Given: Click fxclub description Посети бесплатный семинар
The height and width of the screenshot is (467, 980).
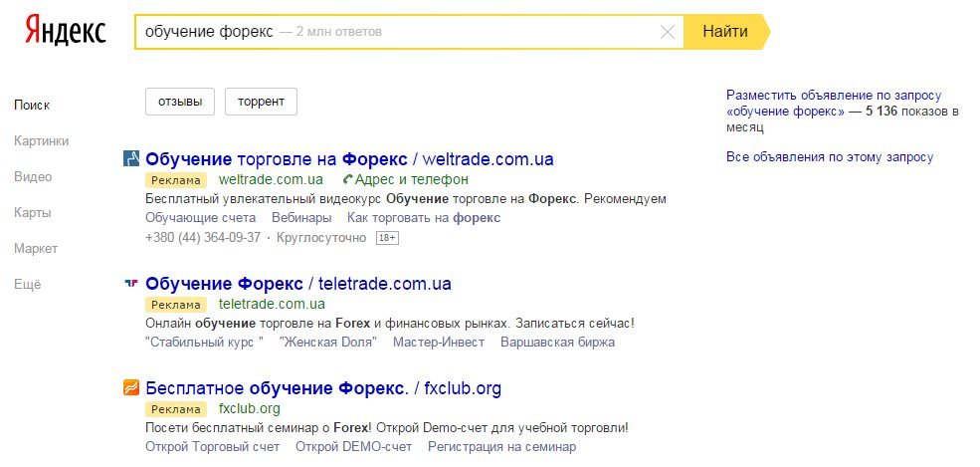Looking at the screenshot, I should tap(387, 428).
